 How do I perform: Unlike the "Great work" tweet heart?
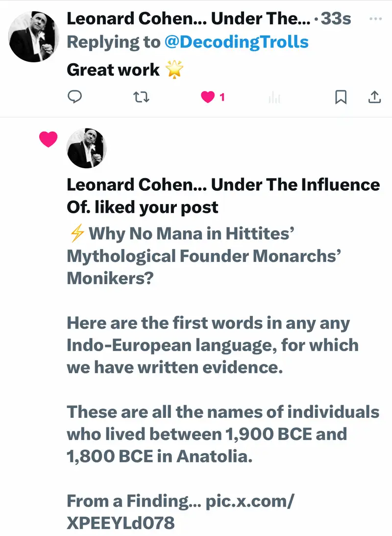[x=208, y=98]
